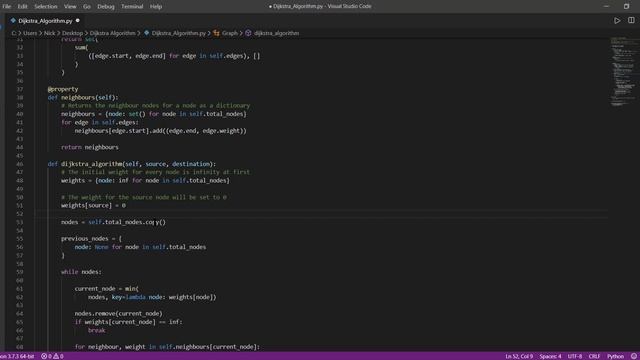Click 'nodes = self.total_nodes.copy()' line
The height and width of the screenshot is (360, 640).
pos(113,222)
